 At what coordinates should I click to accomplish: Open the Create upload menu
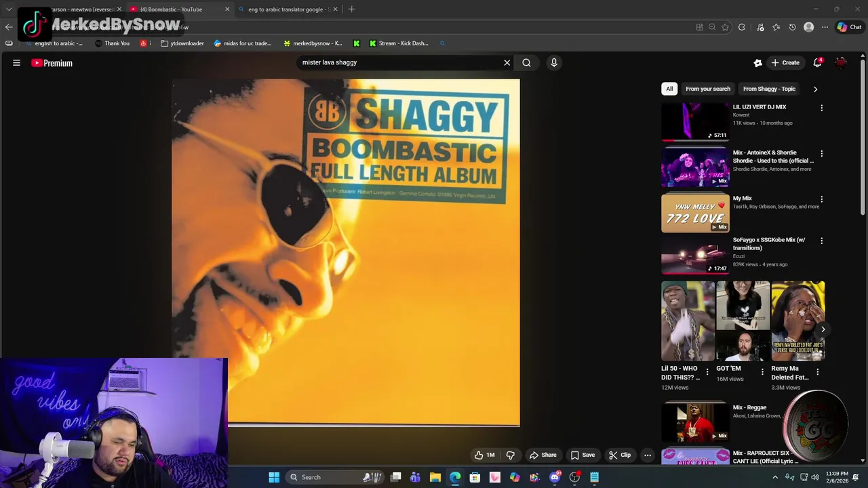785,62
